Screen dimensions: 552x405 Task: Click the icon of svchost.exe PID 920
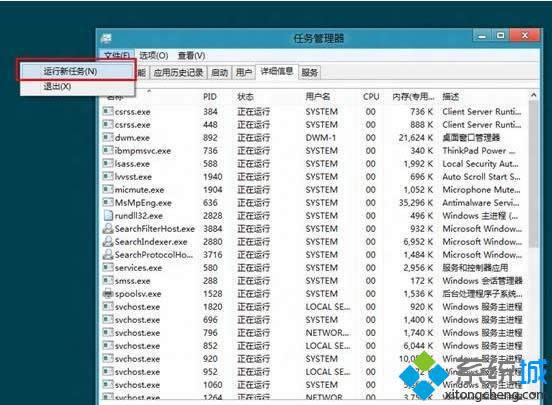[x=108, y=359]
